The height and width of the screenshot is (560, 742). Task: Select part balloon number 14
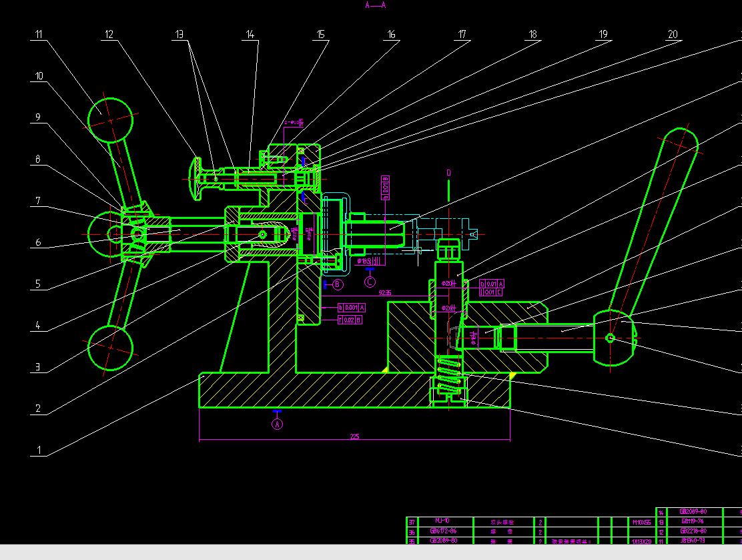250,34
